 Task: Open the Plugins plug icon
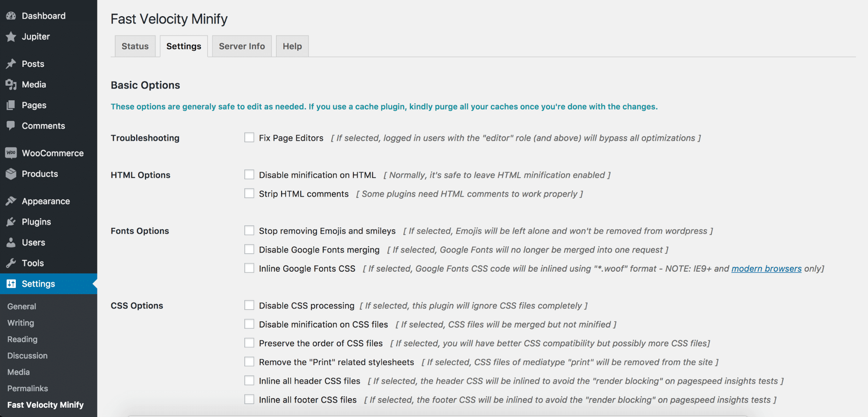click(x=11, y=222)
